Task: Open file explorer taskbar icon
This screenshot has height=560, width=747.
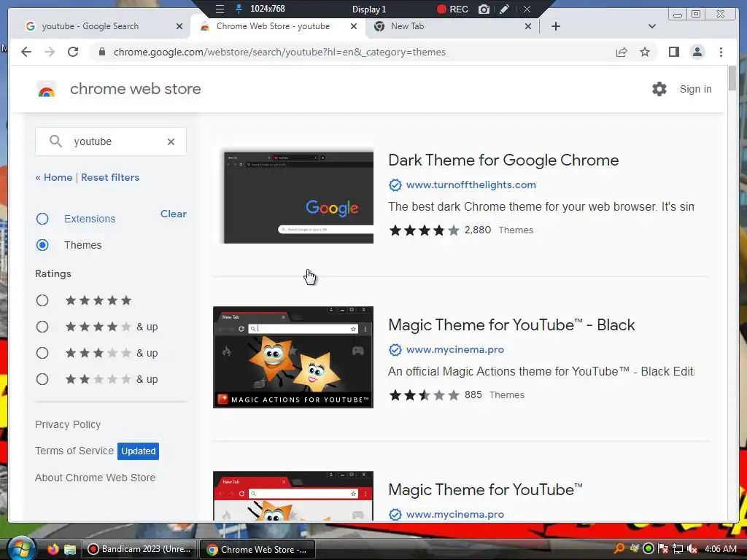Action: (x=70, y=549)
